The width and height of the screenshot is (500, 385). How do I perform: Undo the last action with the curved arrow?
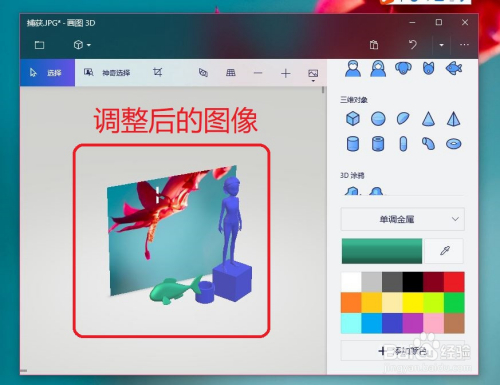[x=413, y=45]
